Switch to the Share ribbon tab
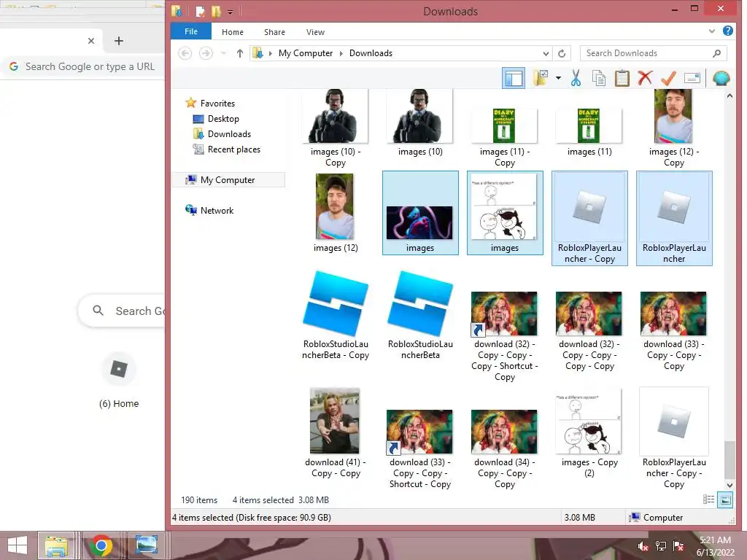The image size is (747, 560). pos(274,32)
